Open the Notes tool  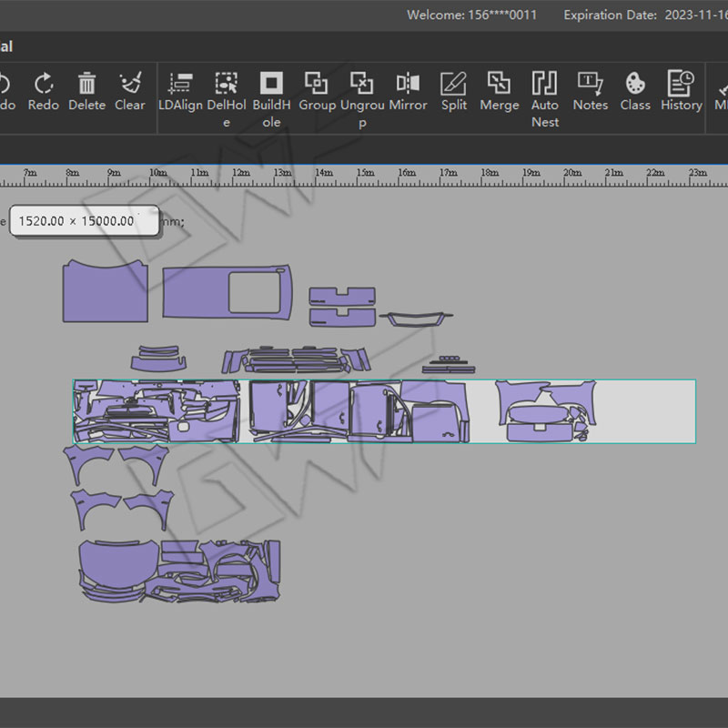590,85
